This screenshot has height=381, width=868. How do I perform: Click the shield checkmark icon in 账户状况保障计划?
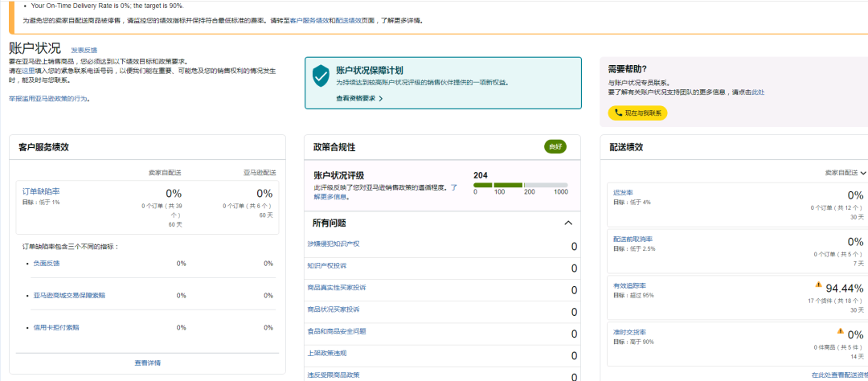pos(321,76)
